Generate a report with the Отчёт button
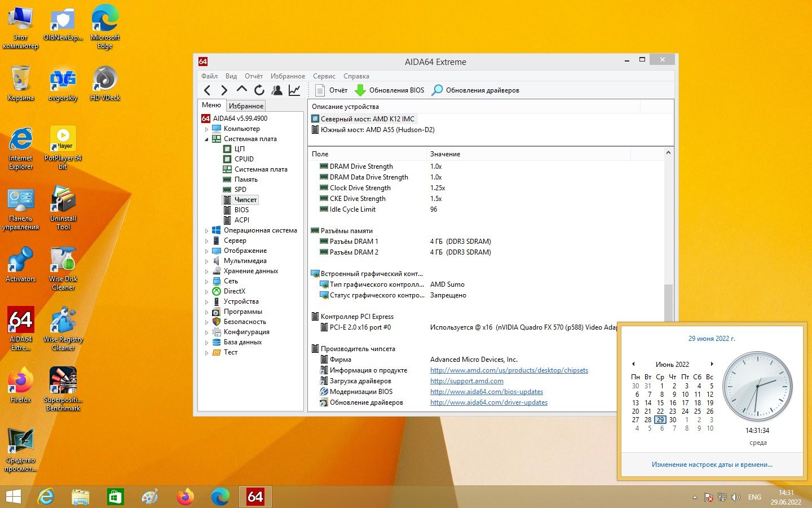This screenshot has height=508, width=812. click(x=332, y=90)
